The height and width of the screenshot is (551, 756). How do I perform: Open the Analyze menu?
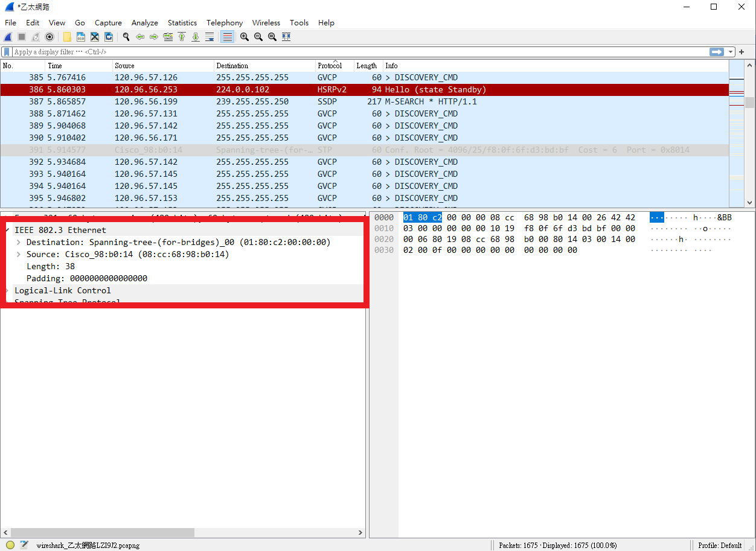[x=144, y=22]
